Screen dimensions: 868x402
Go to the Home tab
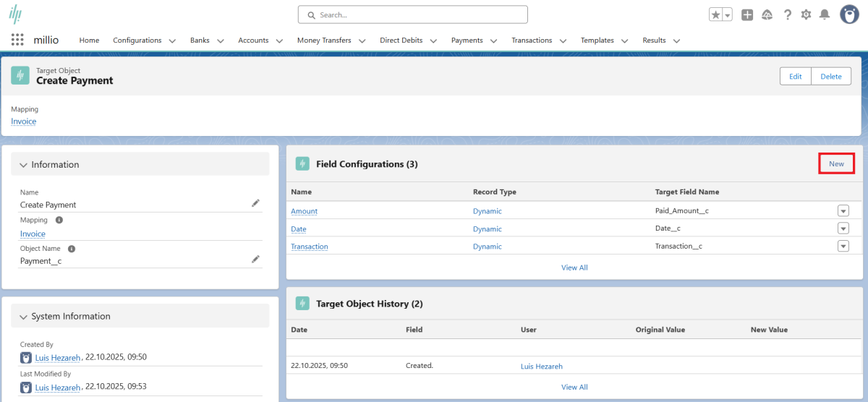[x=89, y=40]
